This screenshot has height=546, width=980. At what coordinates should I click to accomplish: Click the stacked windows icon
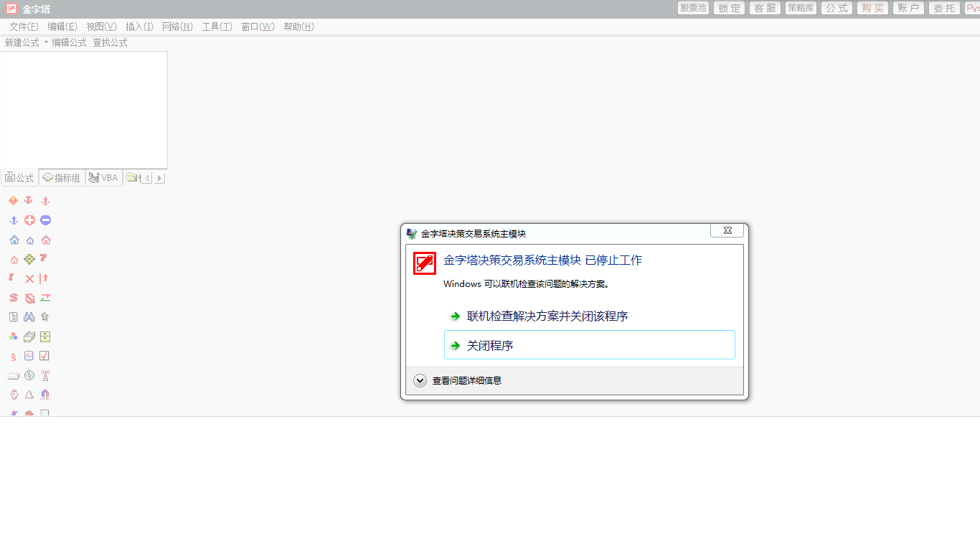pos(29,336)
